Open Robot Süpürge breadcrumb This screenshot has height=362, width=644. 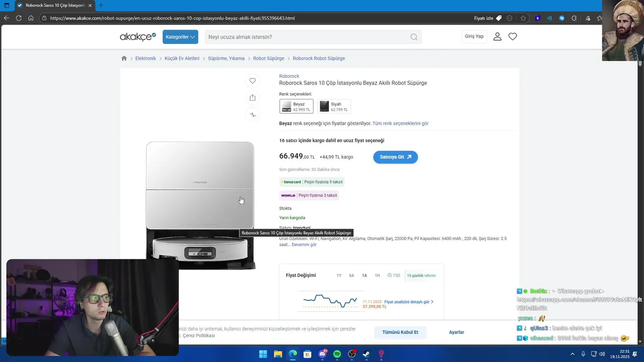(x=269, y=58)
